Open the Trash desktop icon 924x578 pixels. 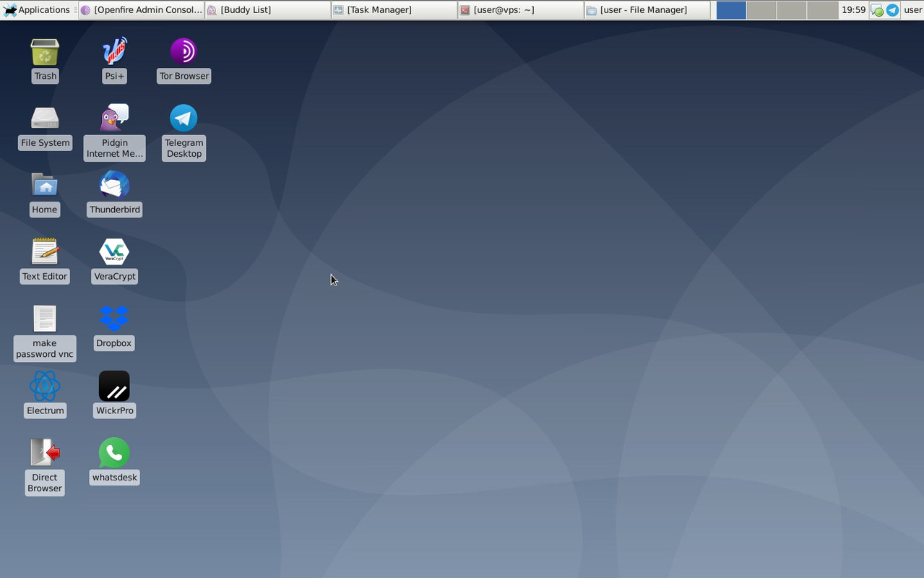pyautogui.click(x=45, y=52)
